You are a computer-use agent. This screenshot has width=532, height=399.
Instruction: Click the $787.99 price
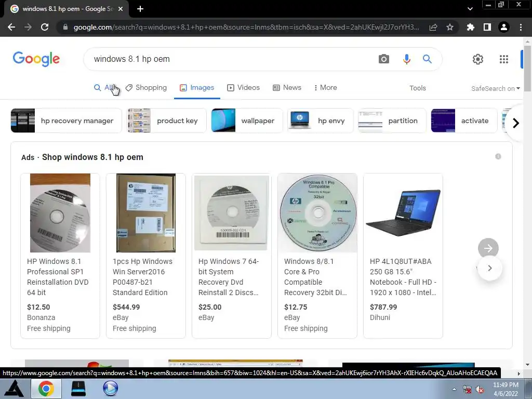[383, 307]
